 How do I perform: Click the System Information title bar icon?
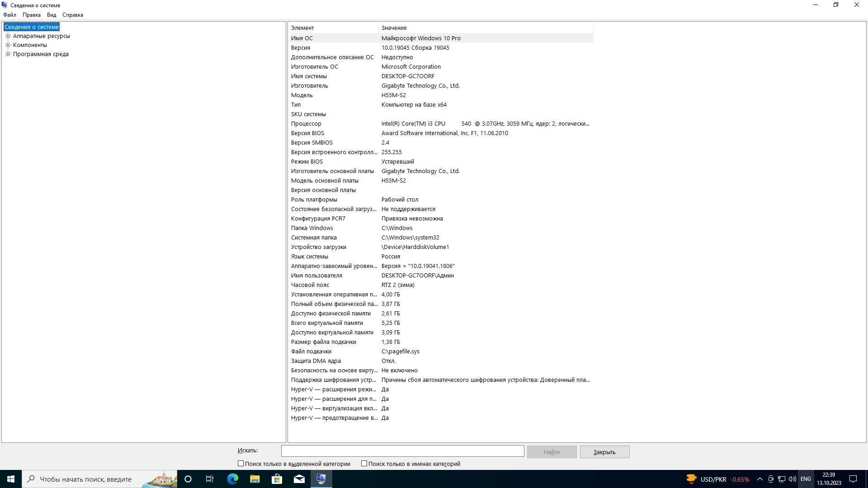point(5,5)
